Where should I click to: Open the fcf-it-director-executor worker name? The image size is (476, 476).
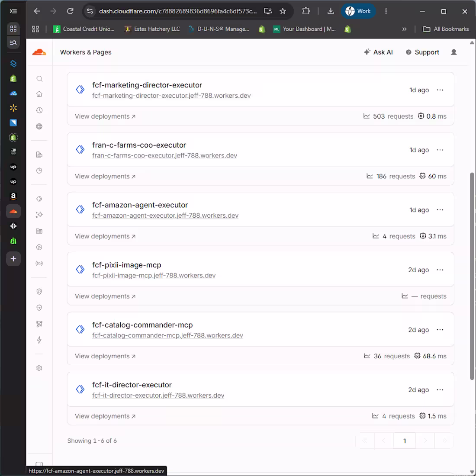[x=132, y=385]
